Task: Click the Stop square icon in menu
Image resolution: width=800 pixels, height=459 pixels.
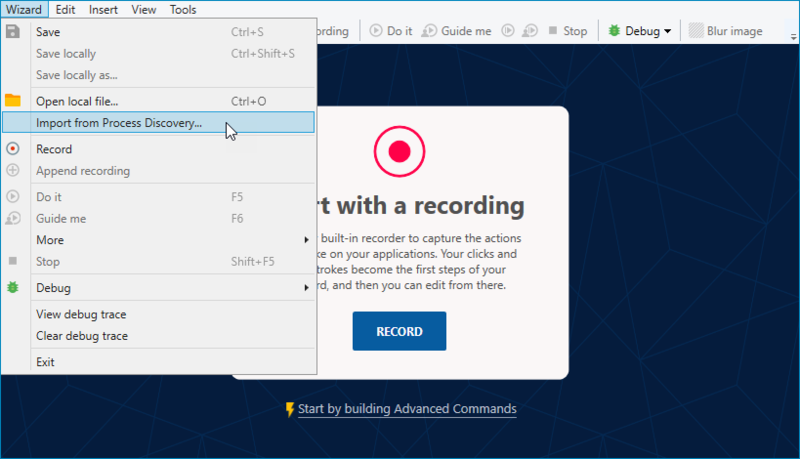Action: 13,261
